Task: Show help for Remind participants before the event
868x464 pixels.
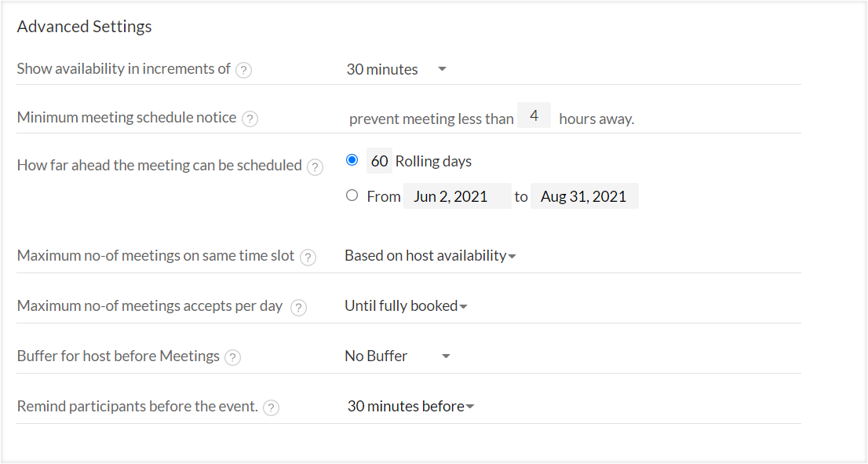Action: [x=271, y=407]
